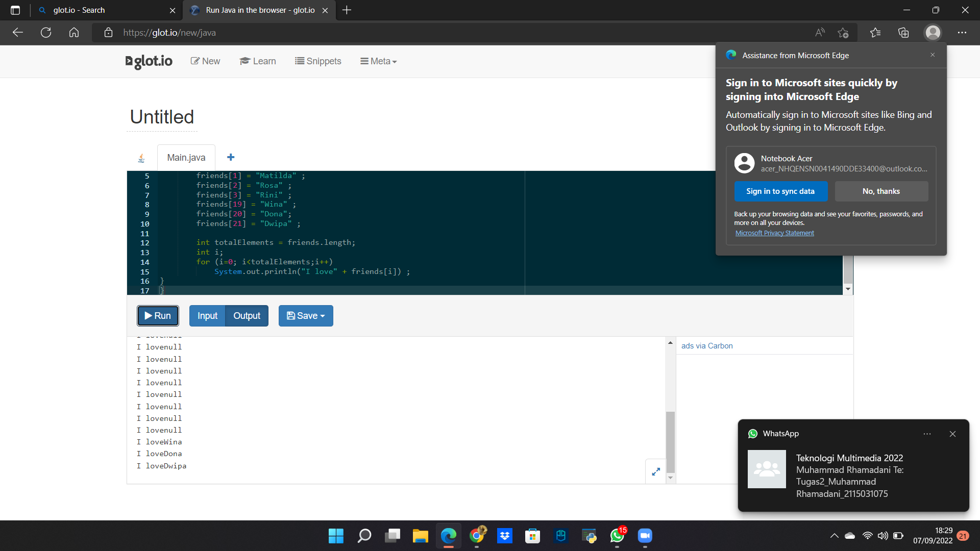This screenshot has width=980, height=551.
Task: Toggle Read aloud in the address bar
Action: coord(820,32)
